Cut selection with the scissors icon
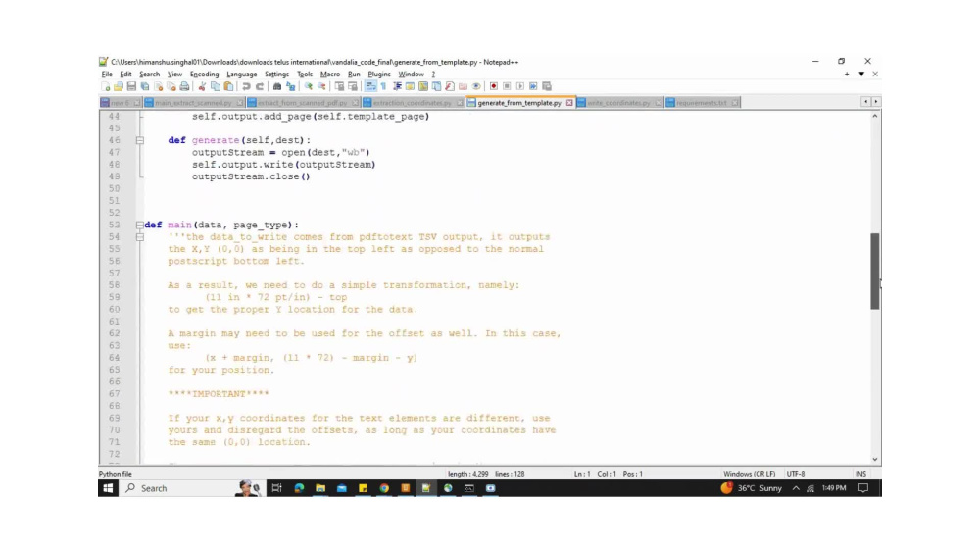980x552 pixels. (x=202, y=86)
